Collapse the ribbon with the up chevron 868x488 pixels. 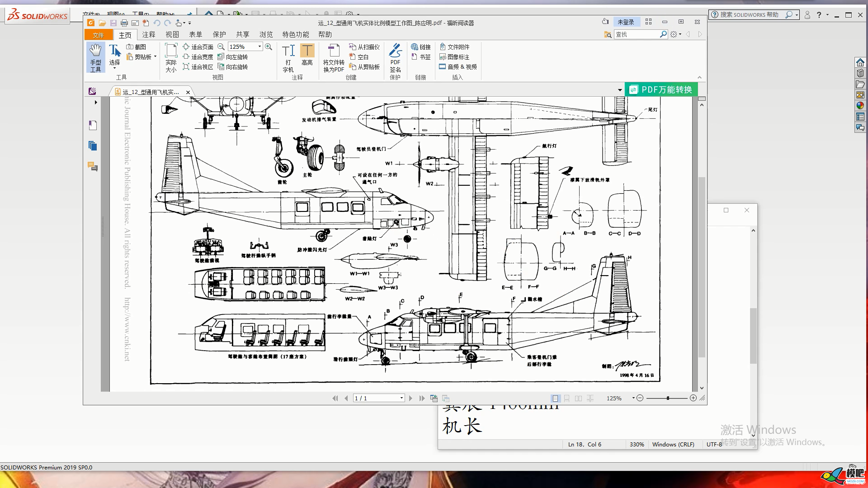(699, 77)
